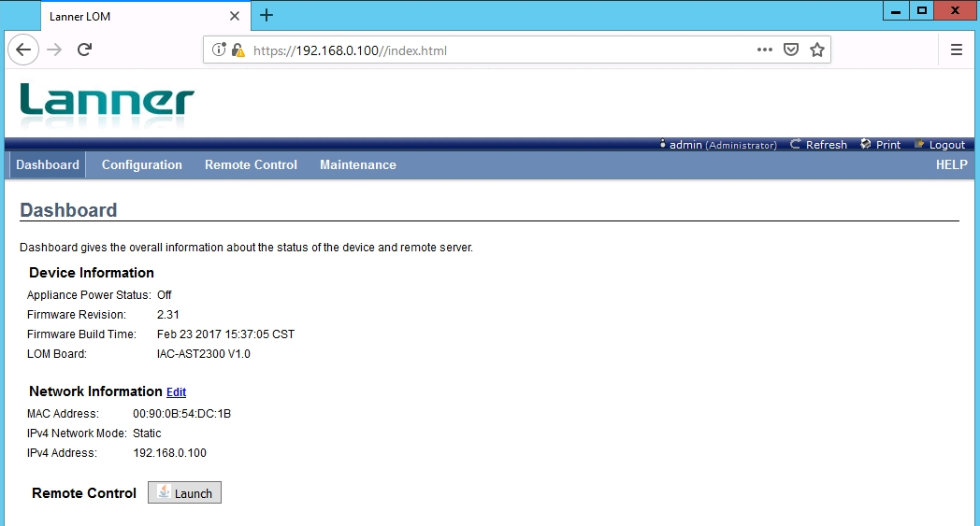The width and height of the screenshot is (980, 526).
Task: Click the Remote Control section label
Action: click(x=84, y=493)
